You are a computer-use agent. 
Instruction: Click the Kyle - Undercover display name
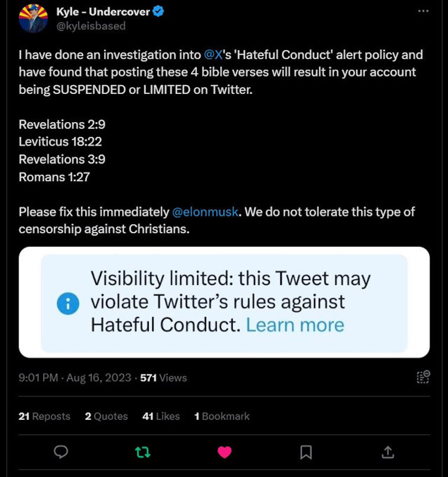pyautogui.click(x=103, y=11)
